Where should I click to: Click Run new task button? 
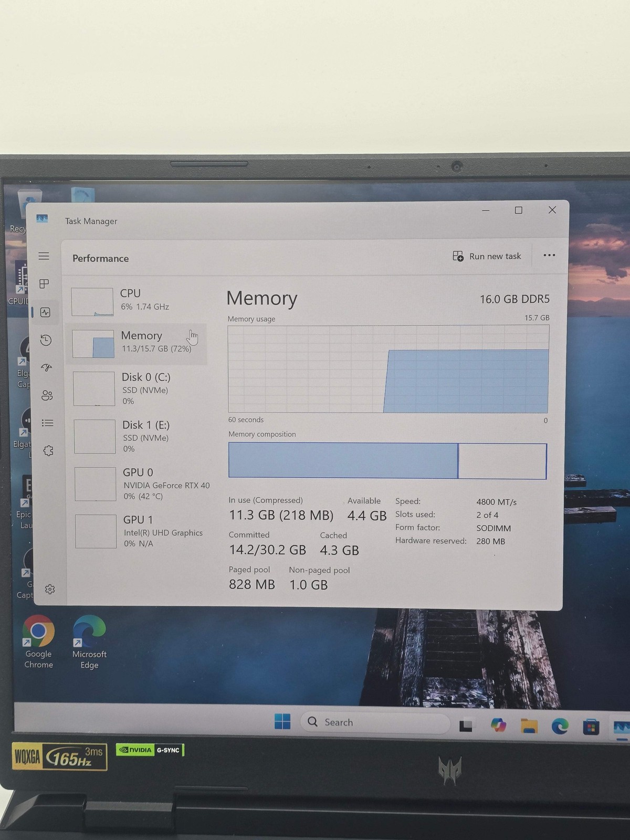(487, 256)
